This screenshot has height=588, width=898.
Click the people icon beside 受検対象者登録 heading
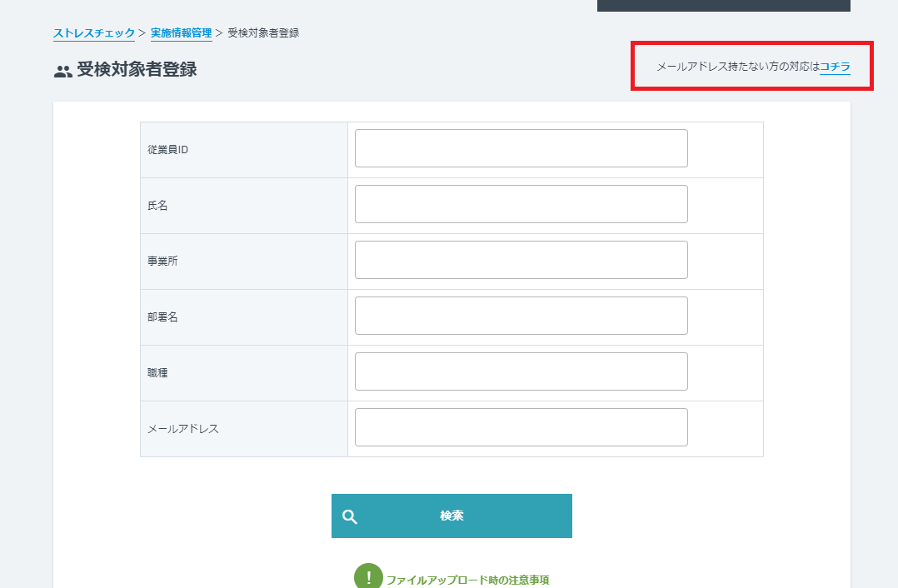(x=62, y=72)
